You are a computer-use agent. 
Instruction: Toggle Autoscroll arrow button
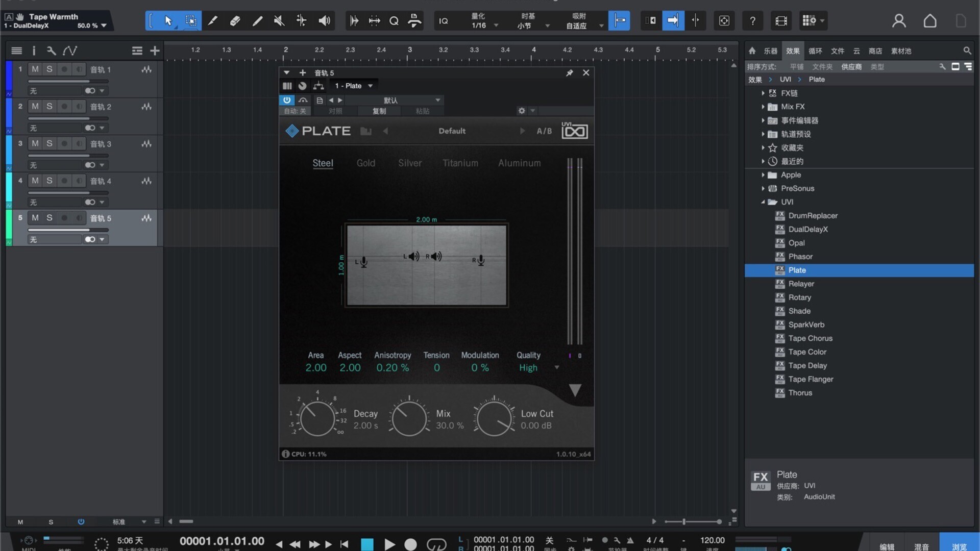click(x=673, y=21)
